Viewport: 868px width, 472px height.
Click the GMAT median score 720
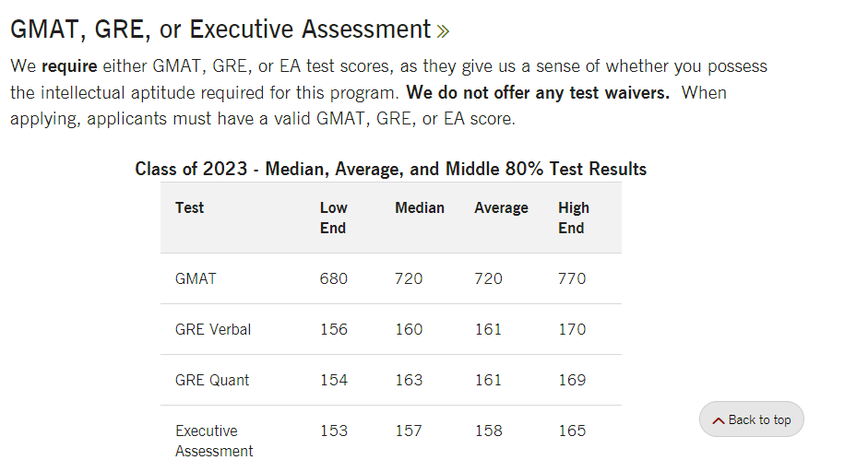[x=409, y=278]
